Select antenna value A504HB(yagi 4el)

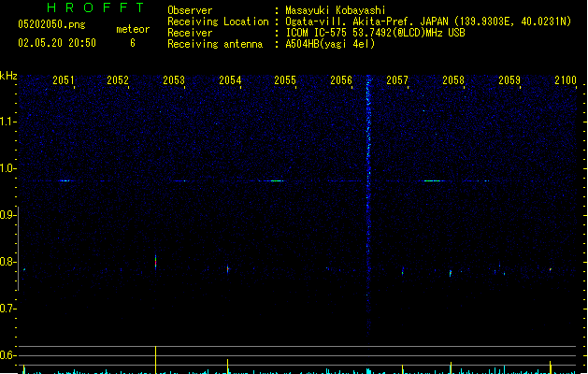[x=330, y=44]
